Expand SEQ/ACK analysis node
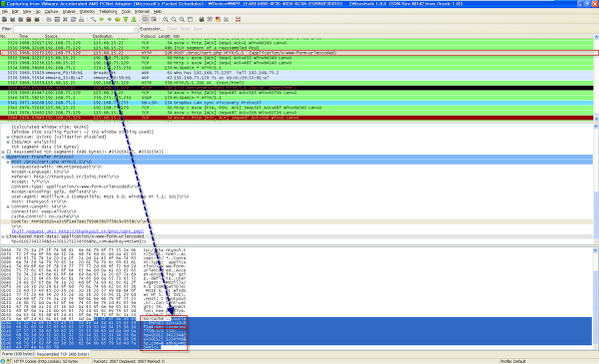 point(8,142)
